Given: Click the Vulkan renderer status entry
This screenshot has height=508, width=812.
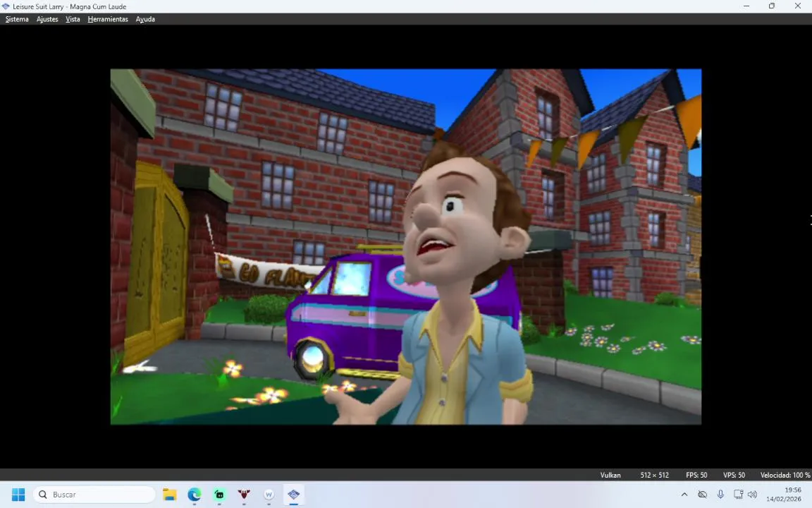Looking at the screenshot, I should 610,475.
